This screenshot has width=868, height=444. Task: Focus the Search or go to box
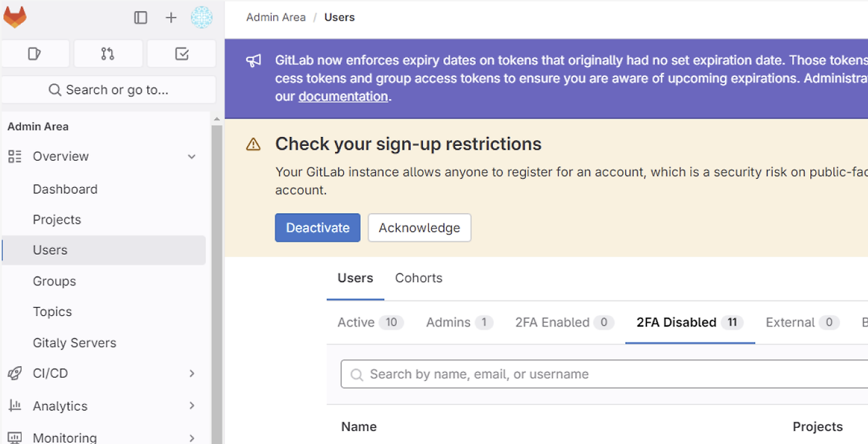tap(108, 89)
